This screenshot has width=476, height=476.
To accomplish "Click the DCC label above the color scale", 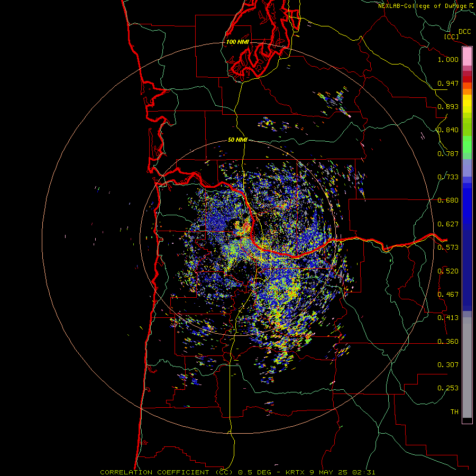I will [464, 32].
